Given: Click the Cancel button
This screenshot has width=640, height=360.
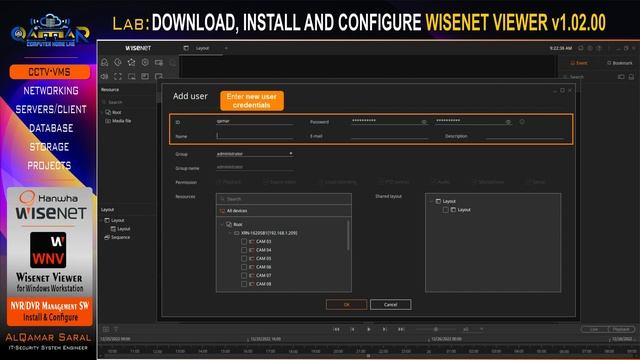Looking at the screenshot, I should point(391,304).
